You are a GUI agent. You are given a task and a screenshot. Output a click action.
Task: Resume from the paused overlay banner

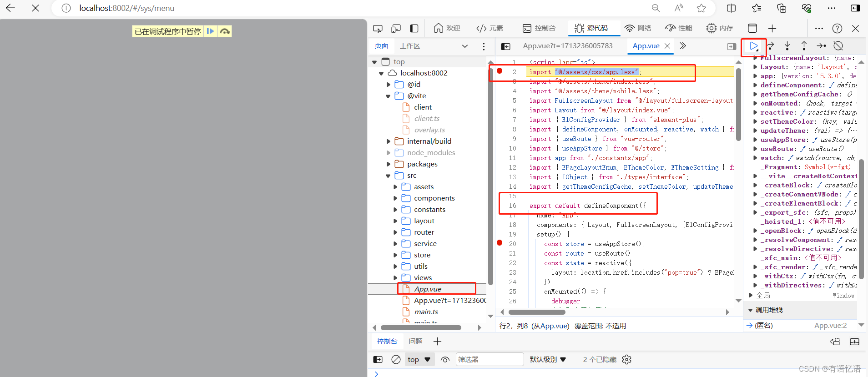pos(210,31)
